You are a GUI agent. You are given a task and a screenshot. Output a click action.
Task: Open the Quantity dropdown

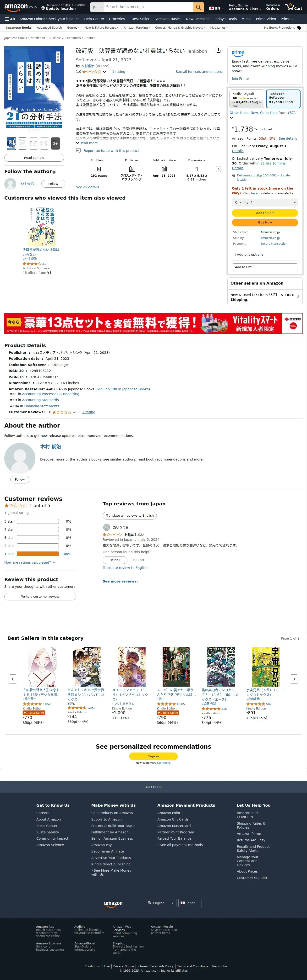coord(265,202)
